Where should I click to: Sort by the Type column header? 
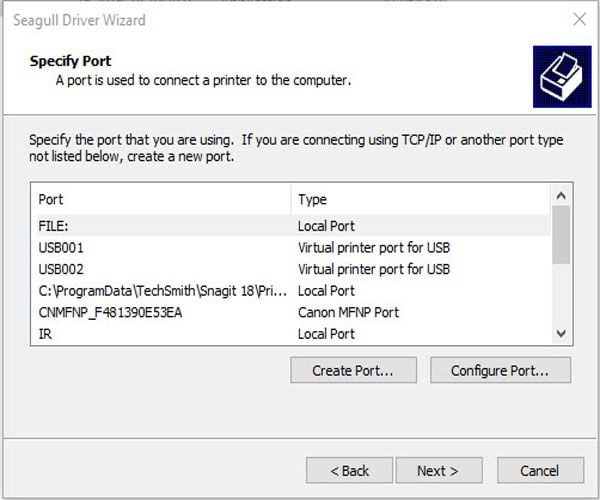pos(420,199)
